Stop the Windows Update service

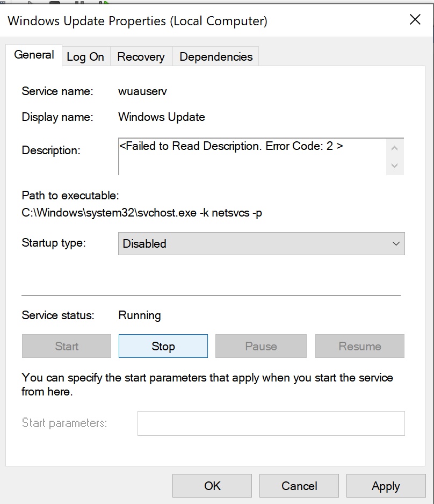click(163, 346)
